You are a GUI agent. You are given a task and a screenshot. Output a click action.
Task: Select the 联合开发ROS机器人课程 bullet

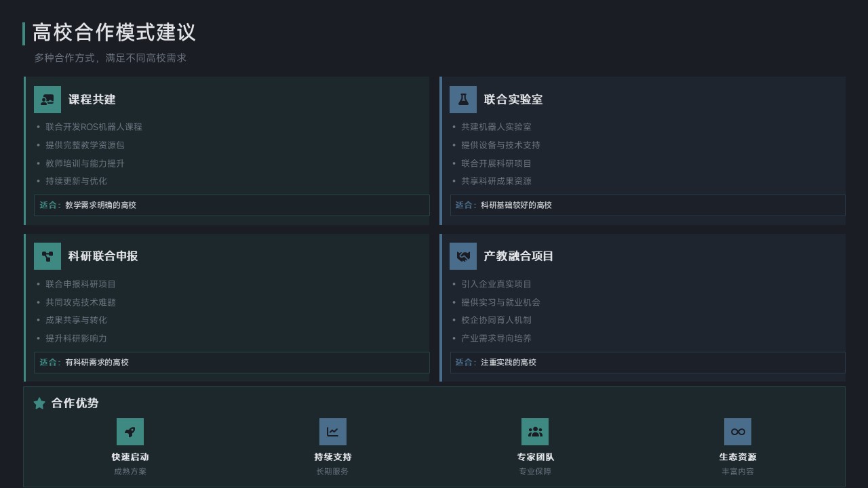(x=94, y=127)
